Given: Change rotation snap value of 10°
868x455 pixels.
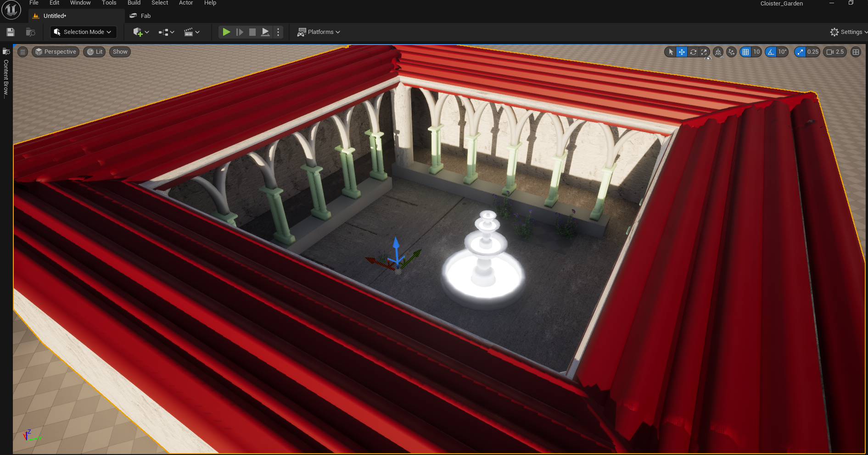Looking at the screenshot, I should pyautogui.click(x=783, y=52).
